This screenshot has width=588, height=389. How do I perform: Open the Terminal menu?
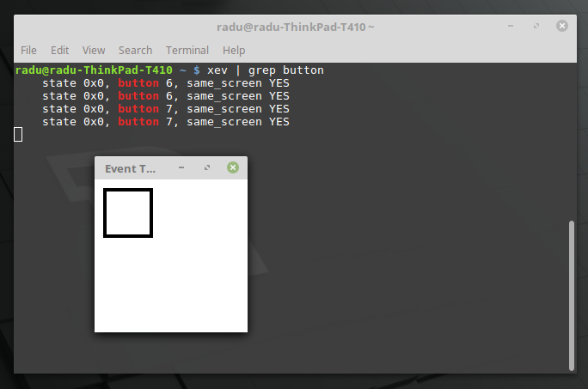point(187,50)
